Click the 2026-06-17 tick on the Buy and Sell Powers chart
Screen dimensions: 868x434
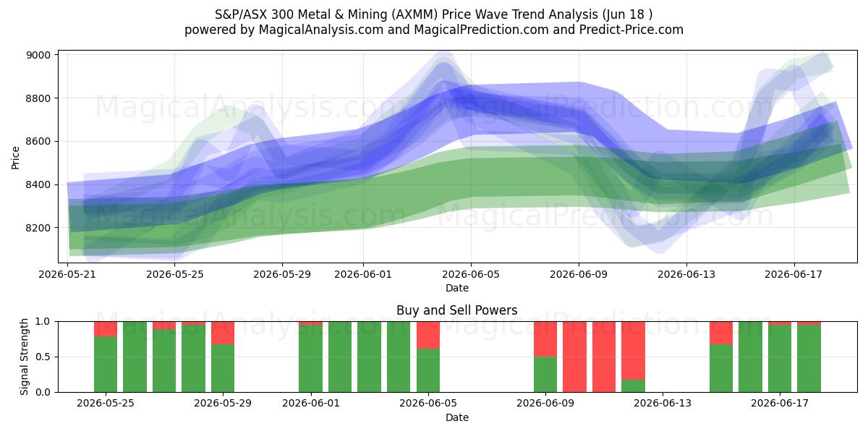[780, 404]
